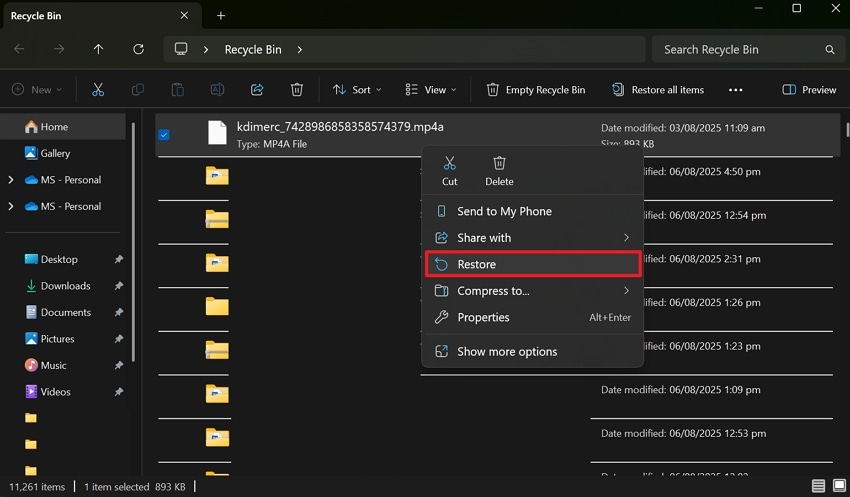Image resolution: width=850 pixels, height=497 pixels.
Task: Click chevron after Recycle Bin in address bar
Action: 300,49
